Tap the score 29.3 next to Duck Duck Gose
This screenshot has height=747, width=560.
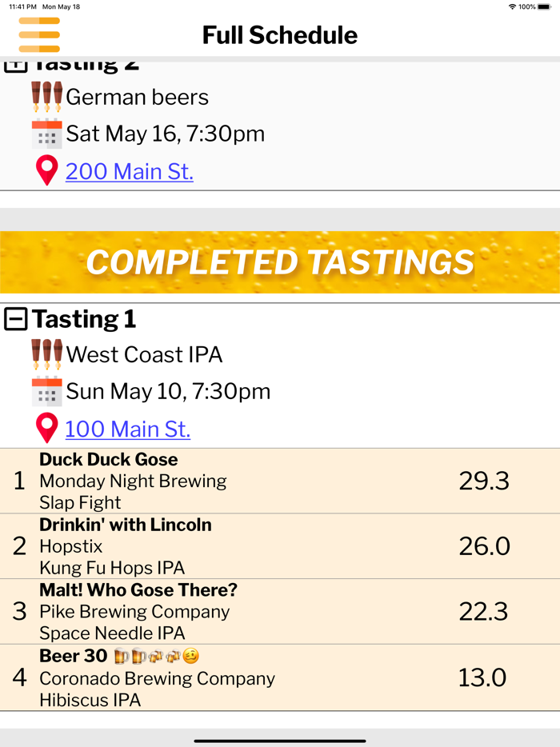483,481
